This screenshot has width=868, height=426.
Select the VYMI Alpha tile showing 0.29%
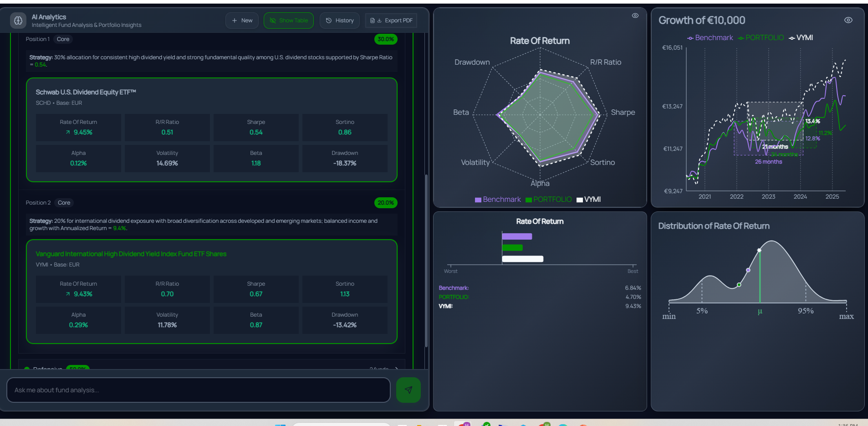[x=78, y=320]
